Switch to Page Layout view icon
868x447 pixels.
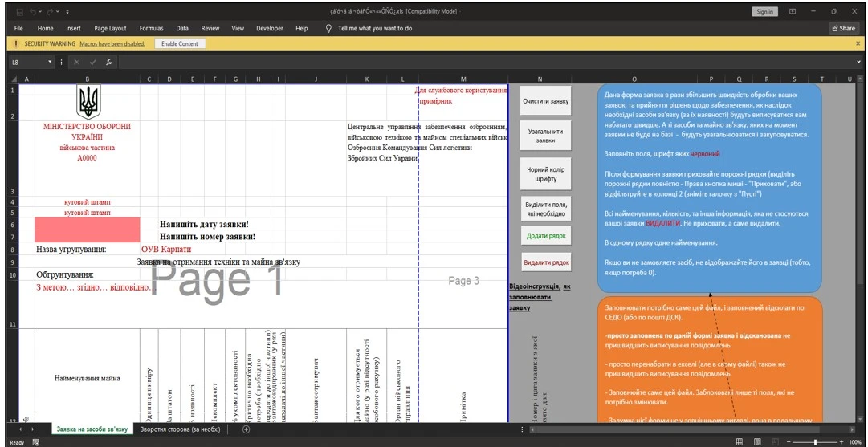click(756, 442)
